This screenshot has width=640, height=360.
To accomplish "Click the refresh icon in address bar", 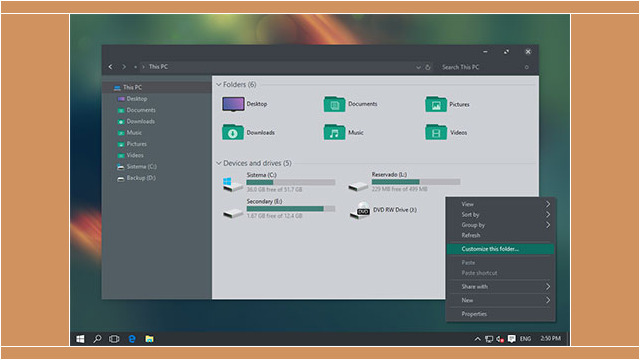I will pos(428,67).
